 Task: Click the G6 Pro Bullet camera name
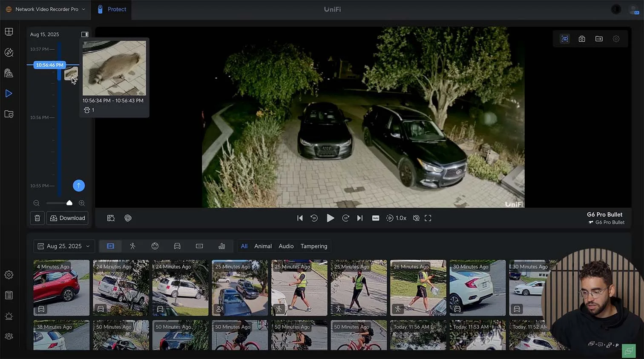point(604,215)
